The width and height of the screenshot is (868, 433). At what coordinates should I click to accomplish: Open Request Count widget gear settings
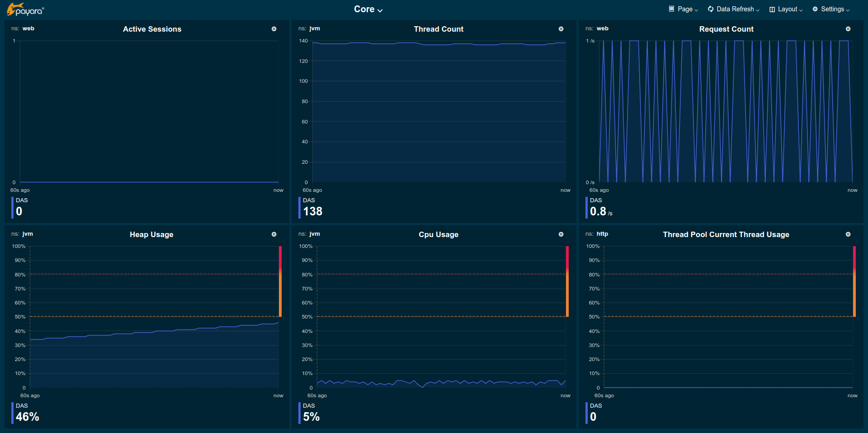[848, 29]
